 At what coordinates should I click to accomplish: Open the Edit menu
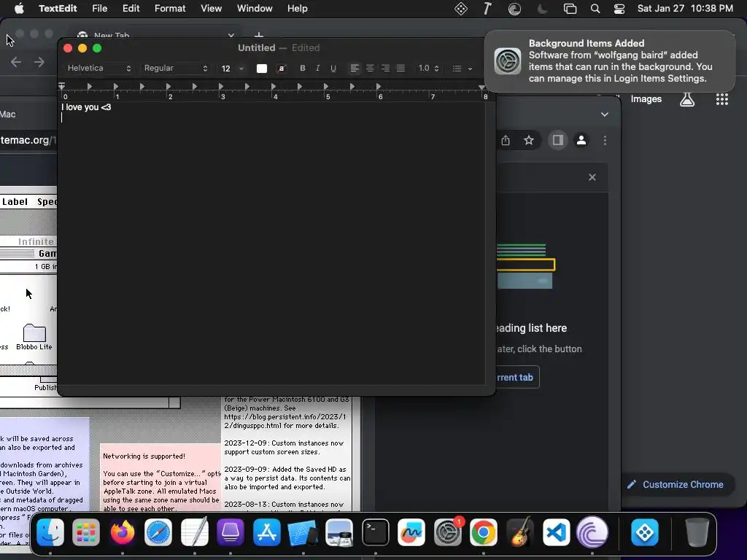(131, 8)
